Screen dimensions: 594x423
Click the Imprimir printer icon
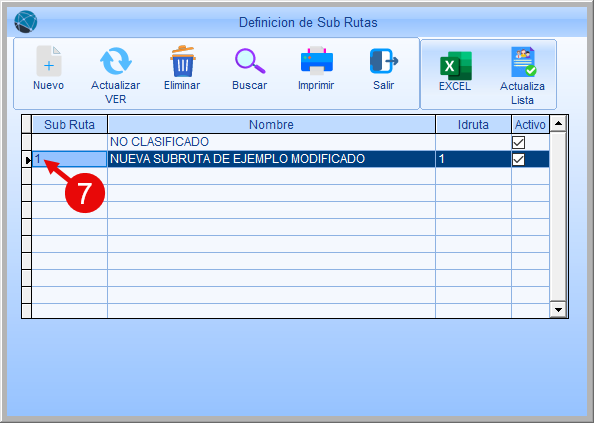[x=317, y=61]
